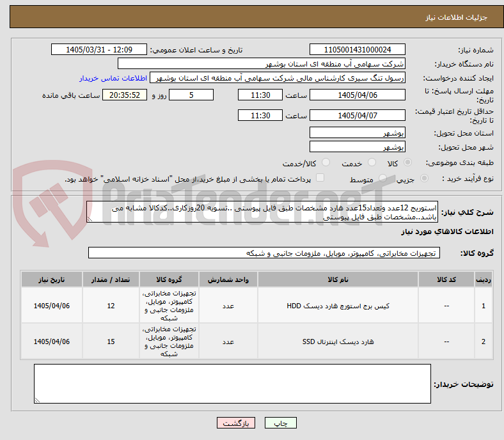Click the delivery city بوشهر field

358,146
